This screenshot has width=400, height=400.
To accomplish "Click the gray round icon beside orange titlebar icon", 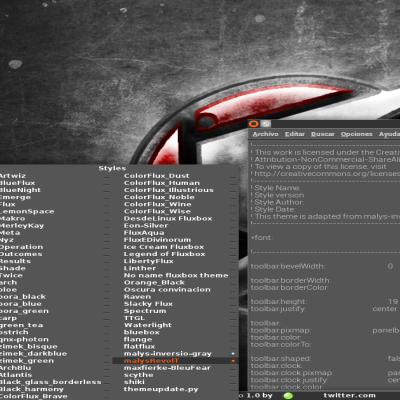I will click(x=265, y=124).
